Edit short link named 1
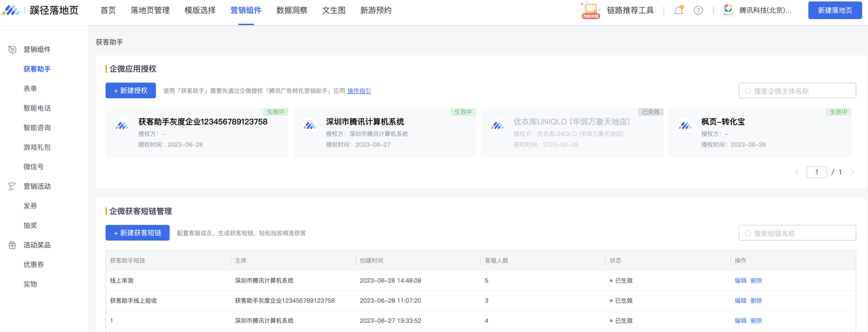868x332 pixels. [x=741, y=321]
